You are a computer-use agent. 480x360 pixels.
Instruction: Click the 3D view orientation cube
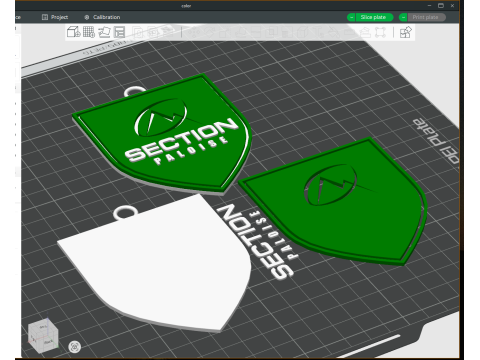point(43,336)
